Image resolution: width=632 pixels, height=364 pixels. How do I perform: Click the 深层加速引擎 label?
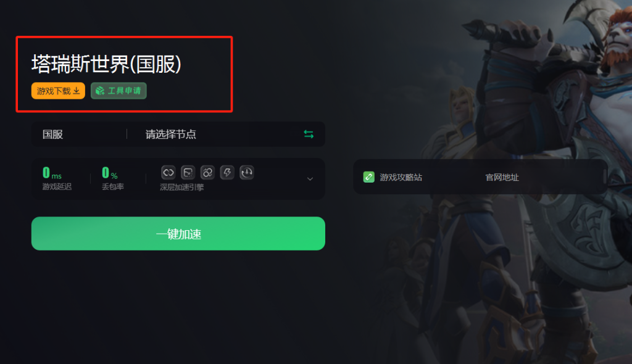(182, 187)
